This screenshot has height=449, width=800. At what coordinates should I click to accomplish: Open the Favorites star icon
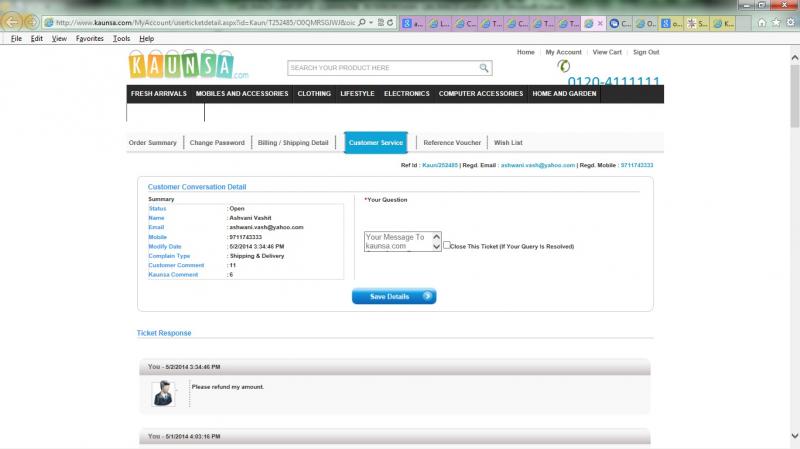click(x=776, y=22)
